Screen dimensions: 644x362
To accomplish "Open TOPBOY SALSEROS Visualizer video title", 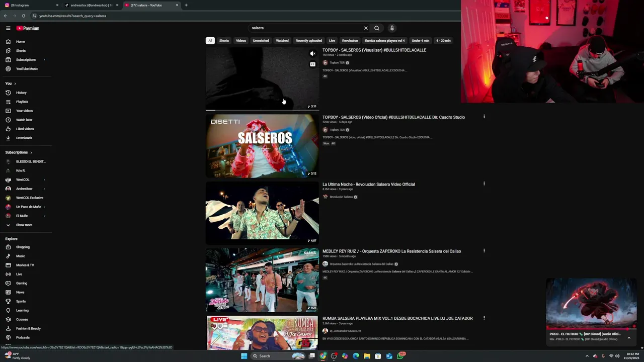I will 374,50.
